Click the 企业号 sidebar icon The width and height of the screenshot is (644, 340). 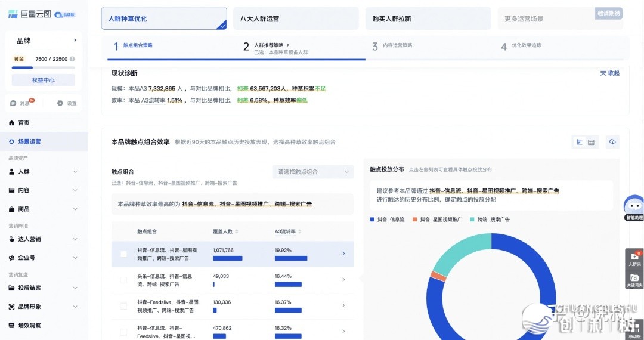pos(11,258)
